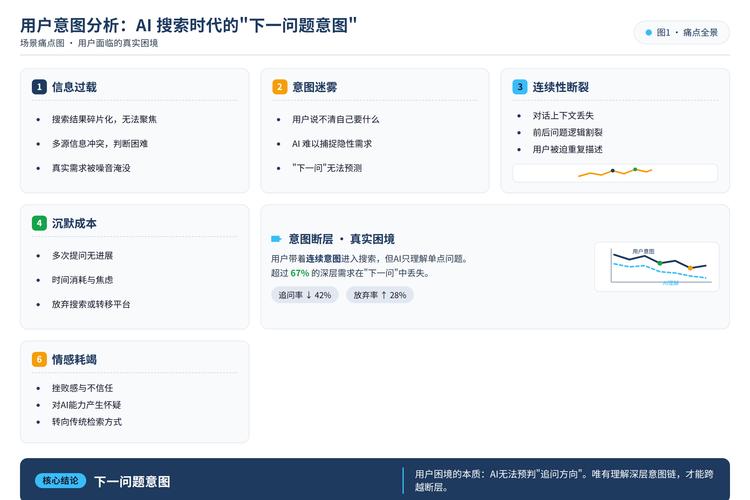The width and height of the screenshot is (750, 500).
Task: Open the line chart thumbnail labeled 用户意图
Action: point(657,267)
